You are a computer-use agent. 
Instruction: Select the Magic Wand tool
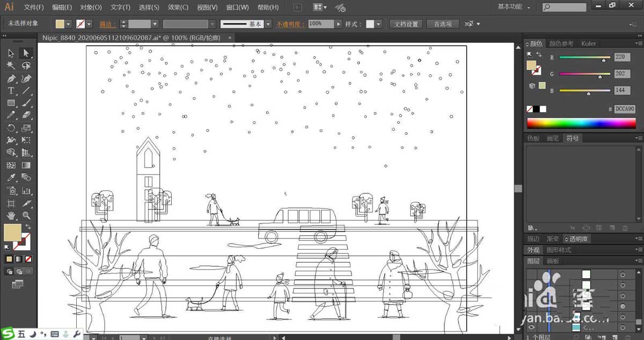(x=11, y=66)
